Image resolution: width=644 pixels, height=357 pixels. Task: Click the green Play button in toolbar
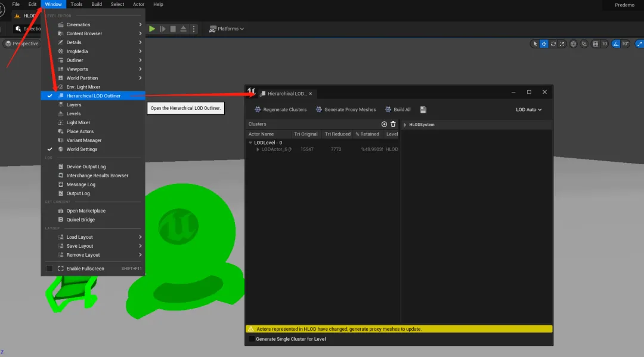152,29
